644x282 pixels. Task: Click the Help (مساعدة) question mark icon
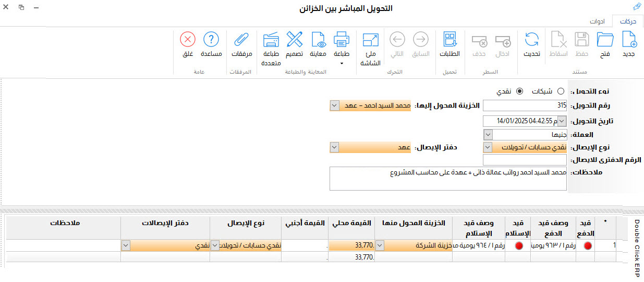click(x=211, y=44)
